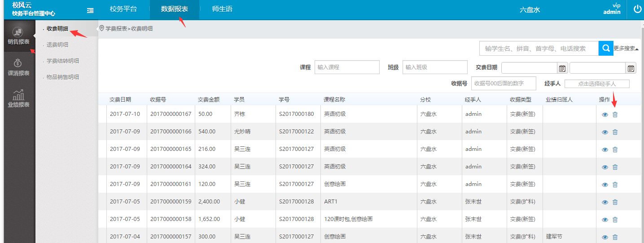
Task: Delete receipt 2017000000161 with trash icon
Action: (x=615, y=185)
